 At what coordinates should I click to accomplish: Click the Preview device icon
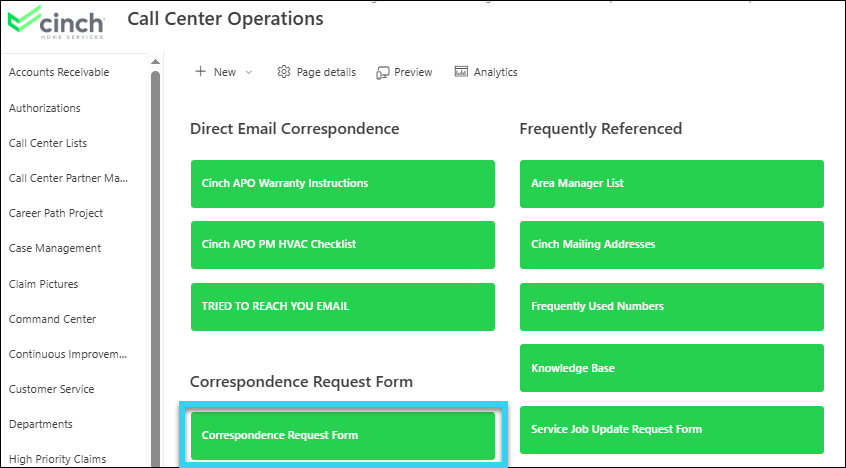coord(383,72)
